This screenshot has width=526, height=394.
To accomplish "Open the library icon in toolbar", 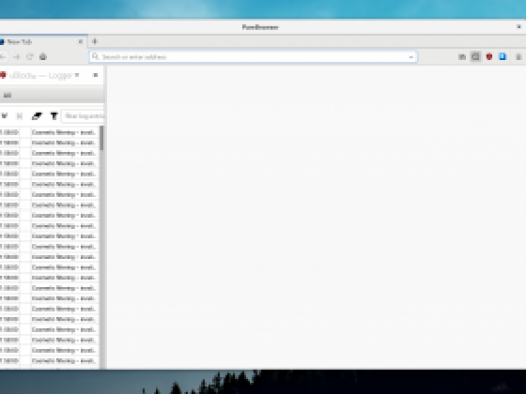I will pos(462,57).
